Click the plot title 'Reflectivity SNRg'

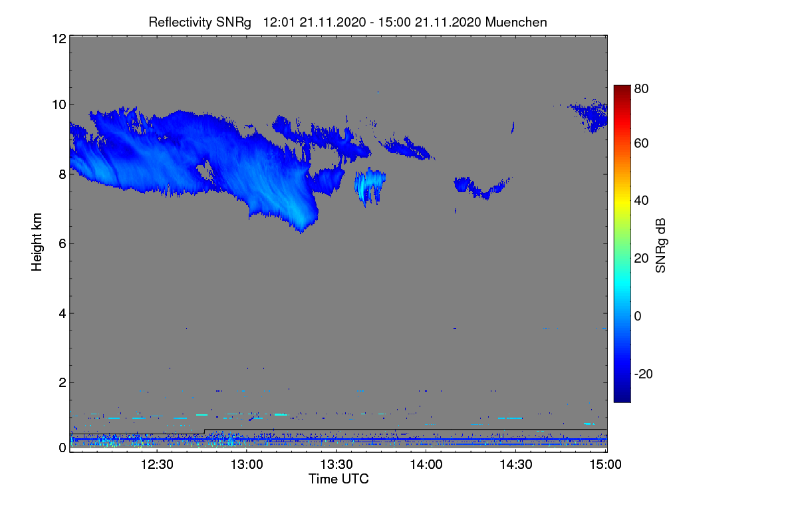pos(200,22)
